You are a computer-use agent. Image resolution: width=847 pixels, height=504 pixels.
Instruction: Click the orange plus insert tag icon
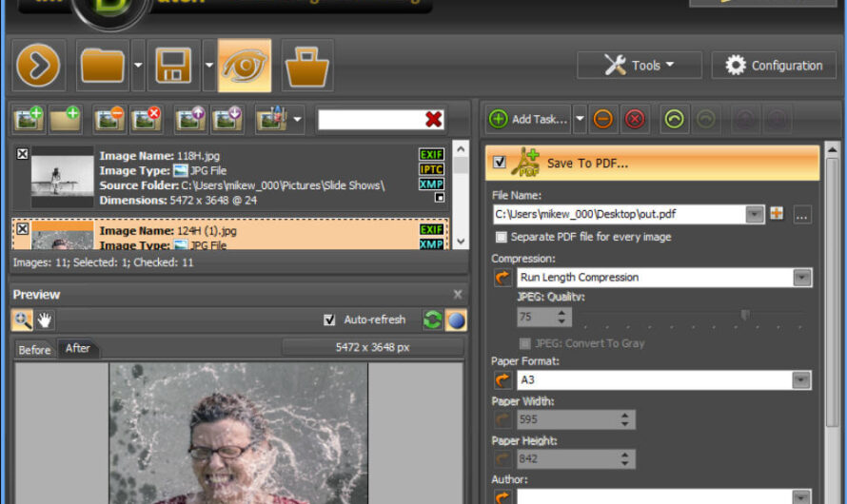click(777, 214)
